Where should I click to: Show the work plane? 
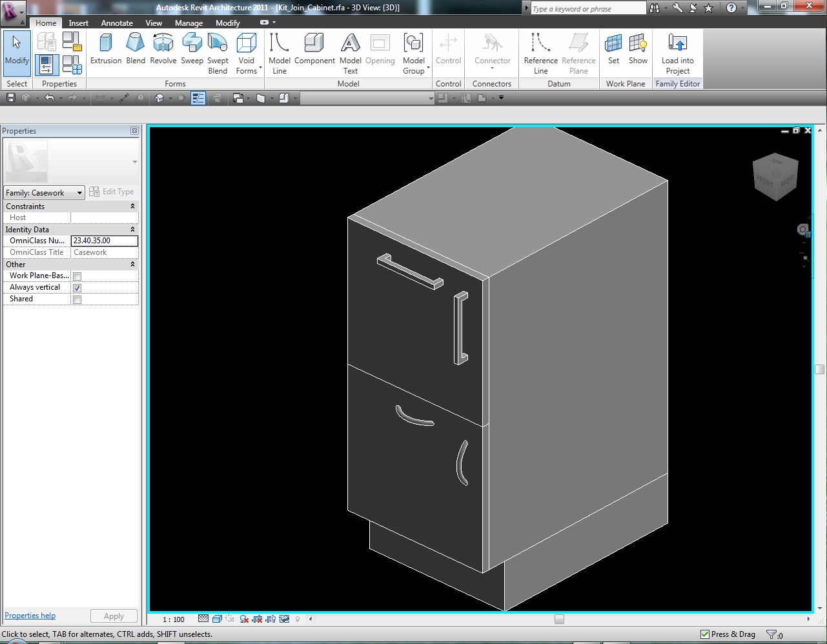(638, 50)
